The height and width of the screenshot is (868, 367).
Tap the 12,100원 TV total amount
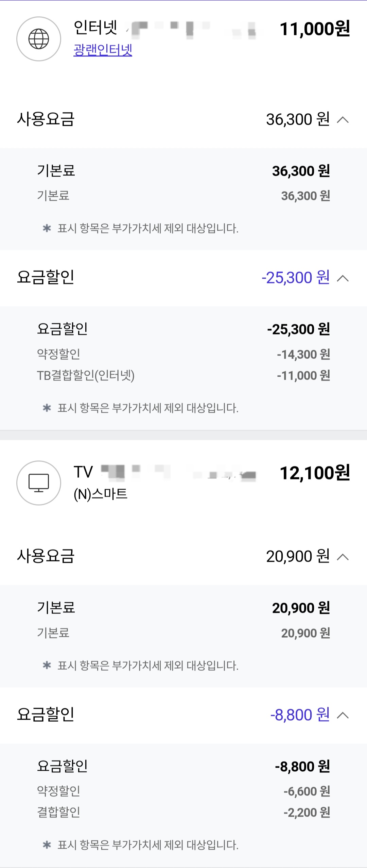pyautogui.click(x=315, y=473)
